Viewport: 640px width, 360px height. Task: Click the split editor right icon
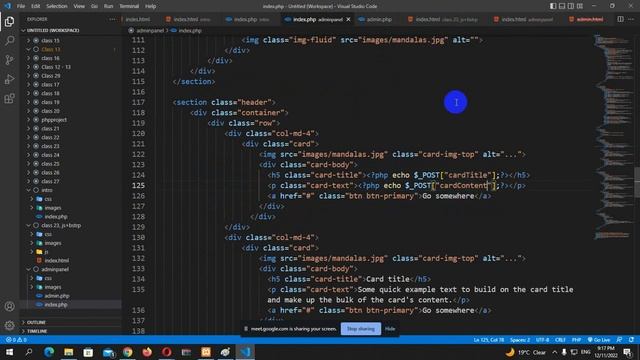click(620, 19)
